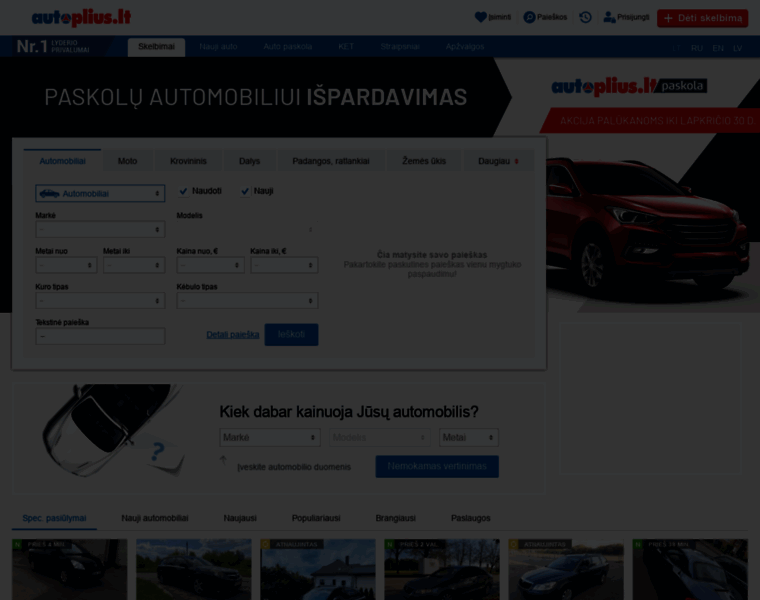This screenshot has height=600, width=760.
Task: Open the Modelis dropdown in search form
Action: pos(247,229)
